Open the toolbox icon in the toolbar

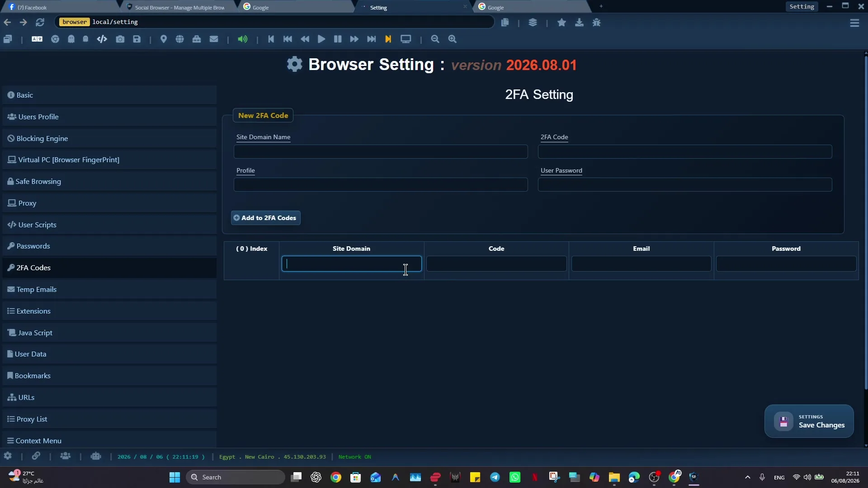click(x=197, y=39)
